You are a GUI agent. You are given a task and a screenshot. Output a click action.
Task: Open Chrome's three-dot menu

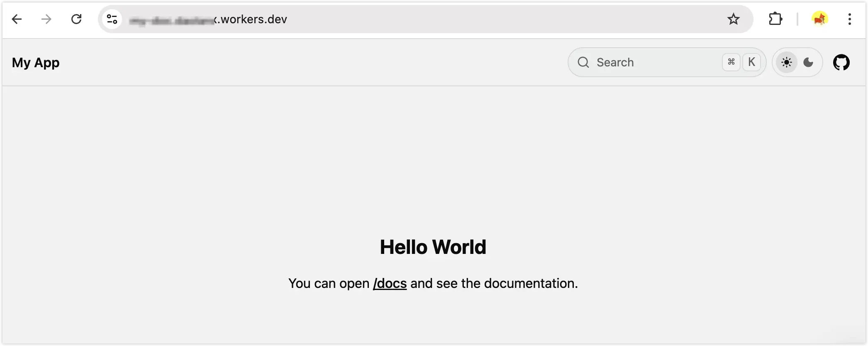pos(849,19)
